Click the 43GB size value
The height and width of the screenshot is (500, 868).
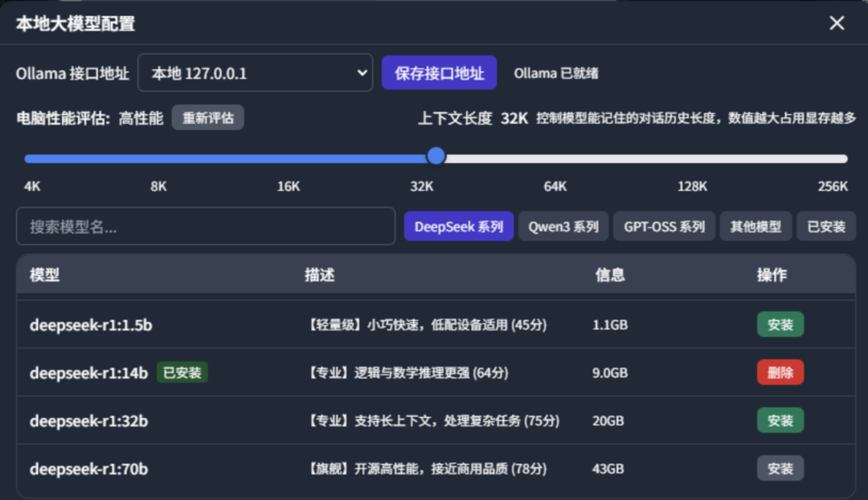[x=608, y=469]
